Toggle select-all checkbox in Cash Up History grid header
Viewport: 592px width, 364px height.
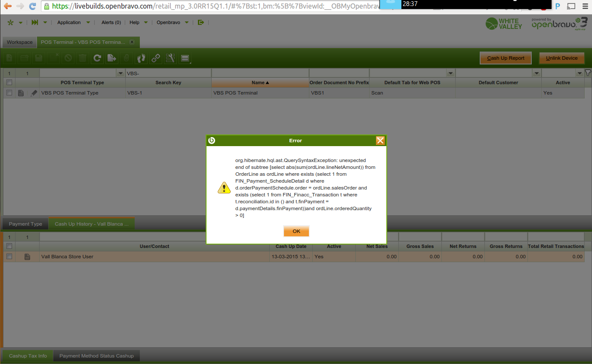(9, 246)
